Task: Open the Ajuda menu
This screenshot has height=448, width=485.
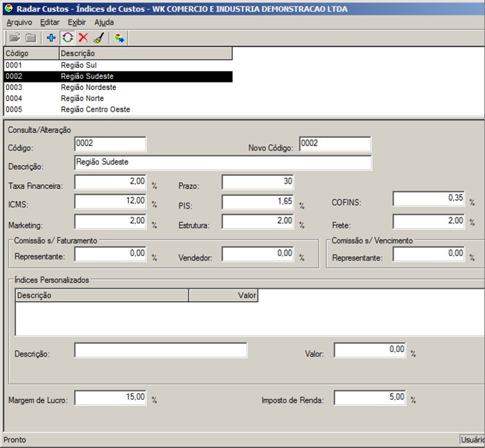Action: coord(104,22)
